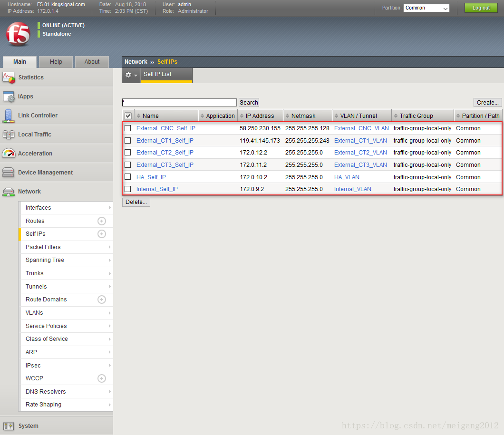Screen dimensions: 504x435
Task: Click the Search button
Action: [x=249, y=103]
